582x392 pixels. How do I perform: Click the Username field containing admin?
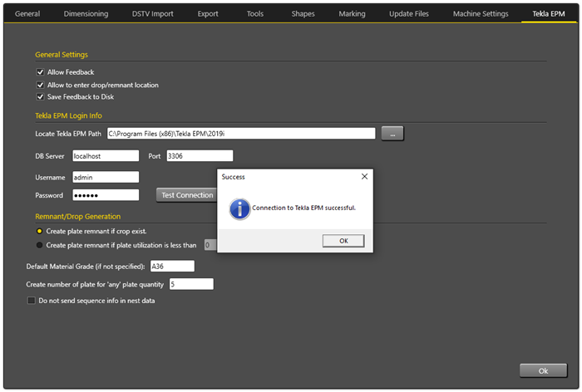[106, 177]
